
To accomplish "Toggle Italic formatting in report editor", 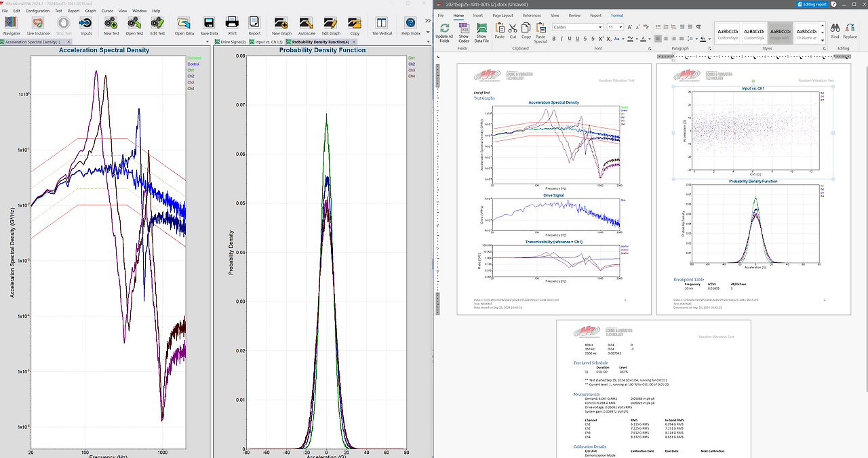I will (561, 39).
